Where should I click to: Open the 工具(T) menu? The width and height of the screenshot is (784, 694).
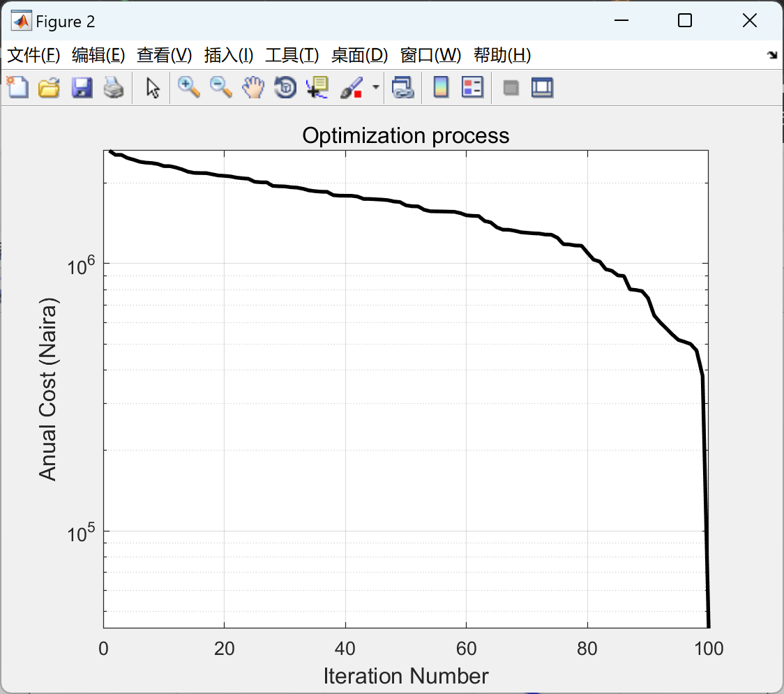point(292,55)
